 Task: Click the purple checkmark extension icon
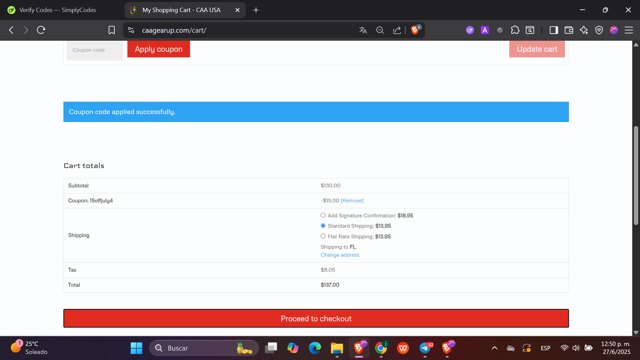pyautogui.click(x=470, y=30)
